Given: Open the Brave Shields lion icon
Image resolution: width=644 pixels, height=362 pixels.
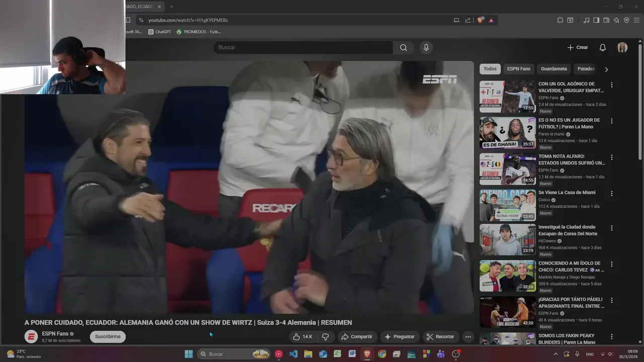Looking at the screenshot, I should (480, 20).
